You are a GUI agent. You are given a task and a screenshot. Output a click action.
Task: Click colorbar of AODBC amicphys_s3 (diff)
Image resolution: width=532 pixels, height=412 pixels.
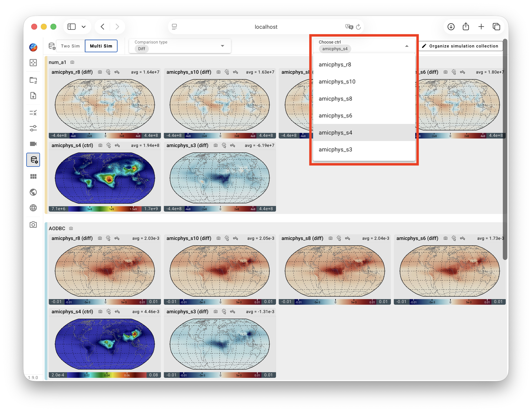pyautogui.click(x=220, y=375)
